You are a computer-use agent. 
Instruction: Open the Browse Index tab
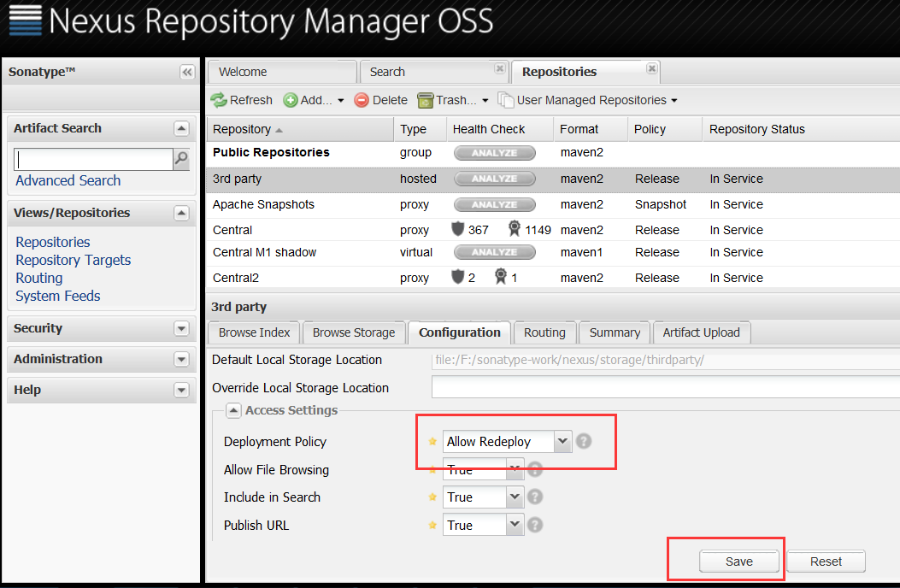(254, 332)
